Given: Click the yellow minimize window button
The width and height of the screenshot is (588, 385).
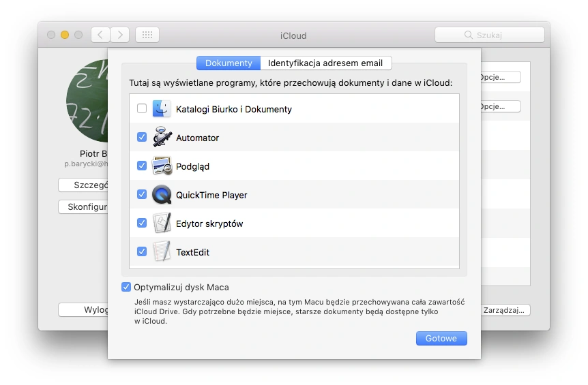Looking at the screenshot, I should click(65, 35).
